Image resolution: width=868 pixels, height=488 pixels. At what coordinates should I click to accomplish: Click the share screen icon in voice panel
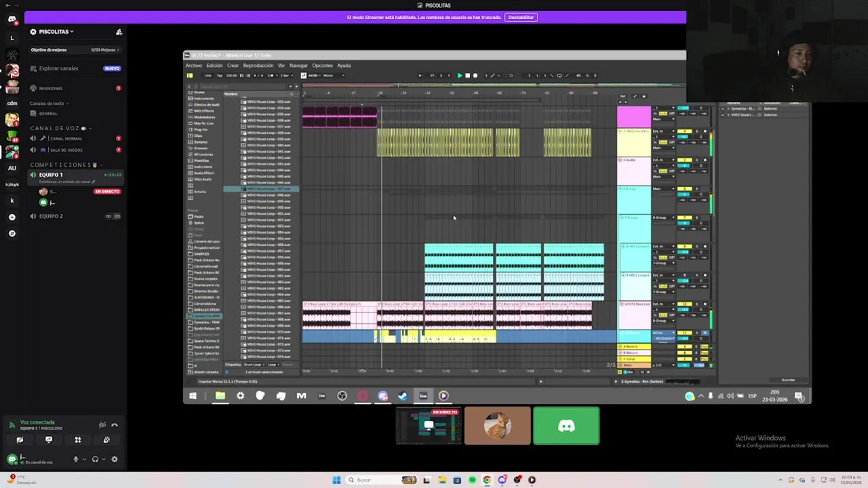tap(49, 440)
